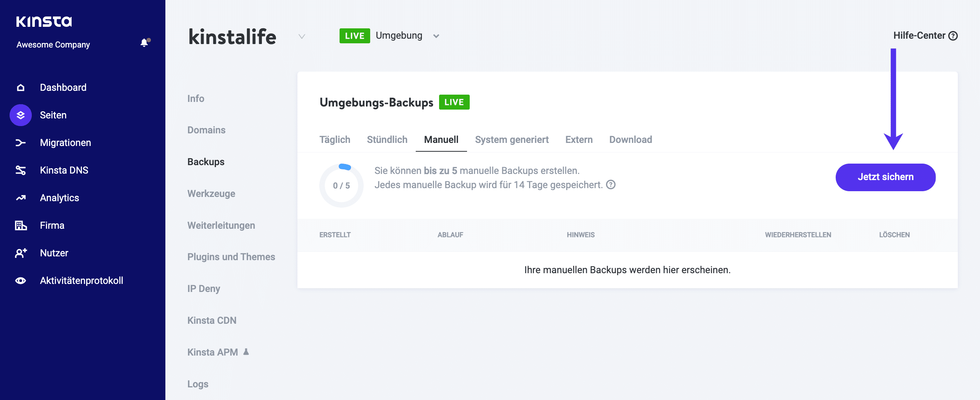The height and width of the screenshot is (400, 980).
Task: Expand the kinstalife site dropdown
Action: pyautogui.click(x=302, y=37)
